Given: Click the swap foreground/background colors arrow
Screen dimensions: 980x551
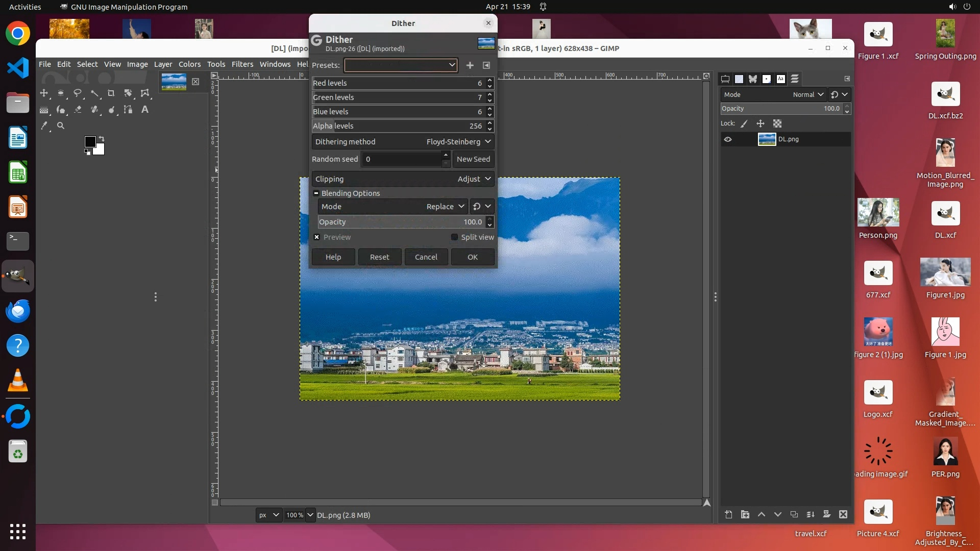Looking at the screenshot, I should click(x=102, y=139).
